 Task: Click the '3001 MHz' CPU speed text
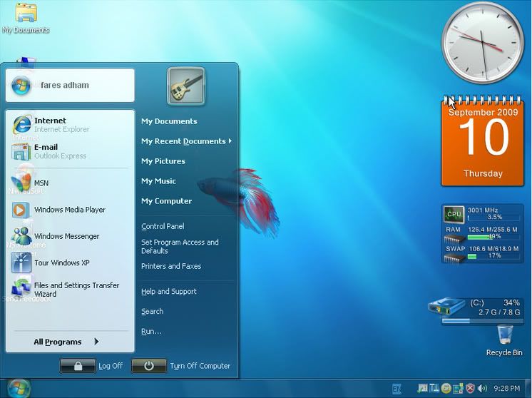[x=483, y=210]
